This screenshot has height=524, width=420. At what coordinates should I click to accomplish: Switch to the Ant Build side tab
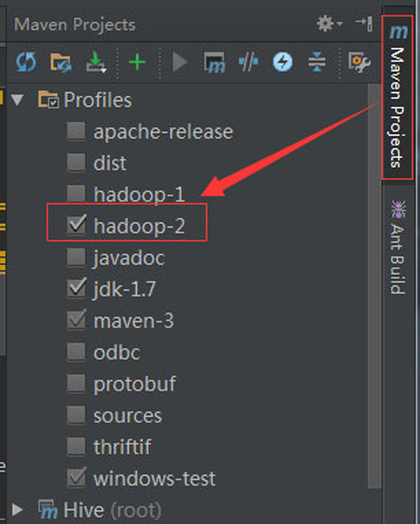pyautogui.click(x=398, y=247)
